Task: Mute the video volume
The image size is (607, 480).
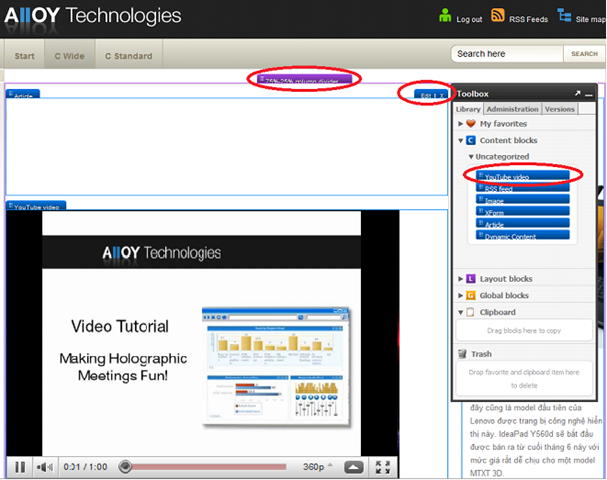Action: point(46,466)
